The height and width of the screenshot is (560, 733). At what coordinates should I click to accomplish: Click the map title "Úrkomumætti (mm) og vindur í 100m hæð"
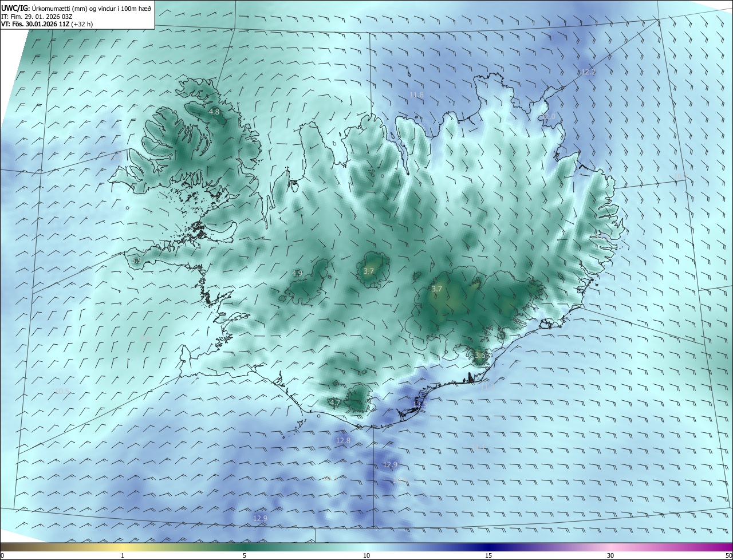pyautogui.click(x=91, y=9)
